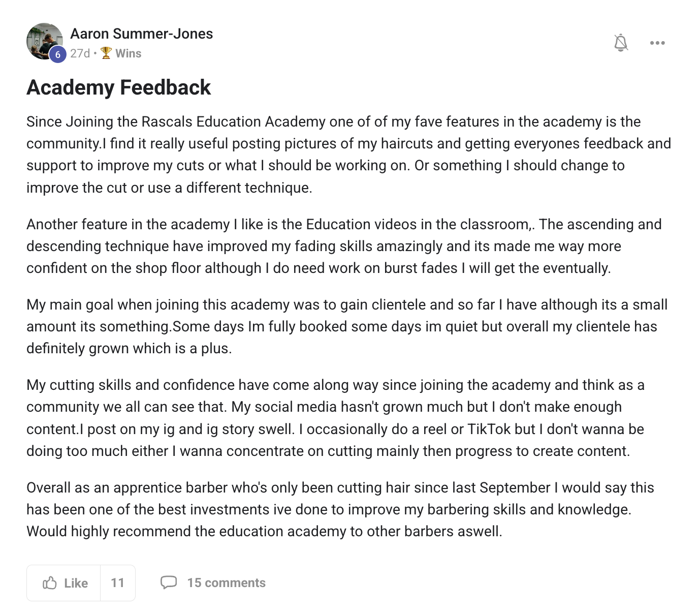The image size is (700, 613).
Task: Open the Aaron Summer-Jones author name link
Action: 141,34
